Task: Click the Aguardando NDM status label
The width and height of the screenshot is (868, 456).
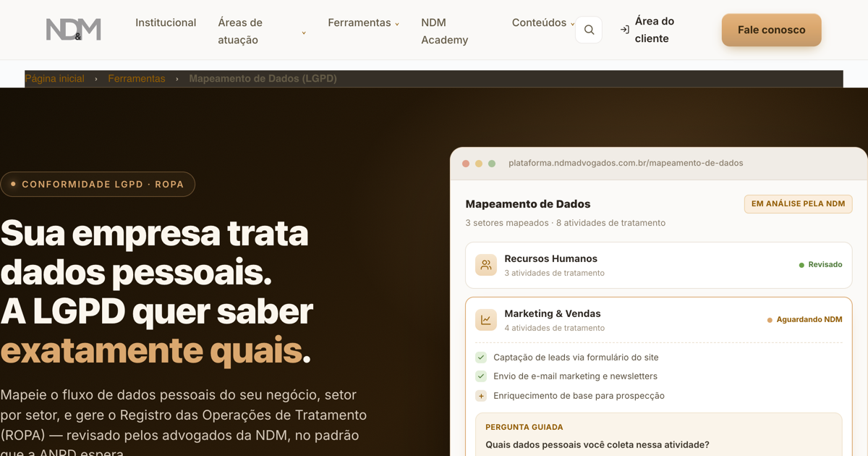Action: [x=804, y=319]
